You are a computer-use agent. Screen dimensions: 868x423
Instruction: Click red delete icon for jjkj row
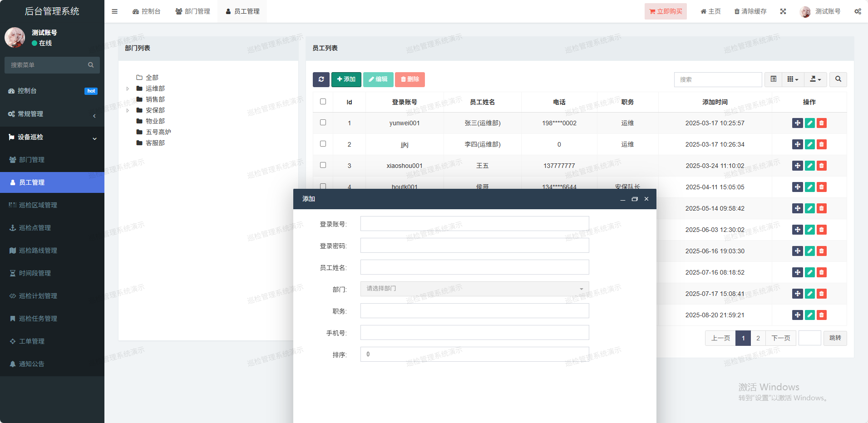click(x=822, y=144)
